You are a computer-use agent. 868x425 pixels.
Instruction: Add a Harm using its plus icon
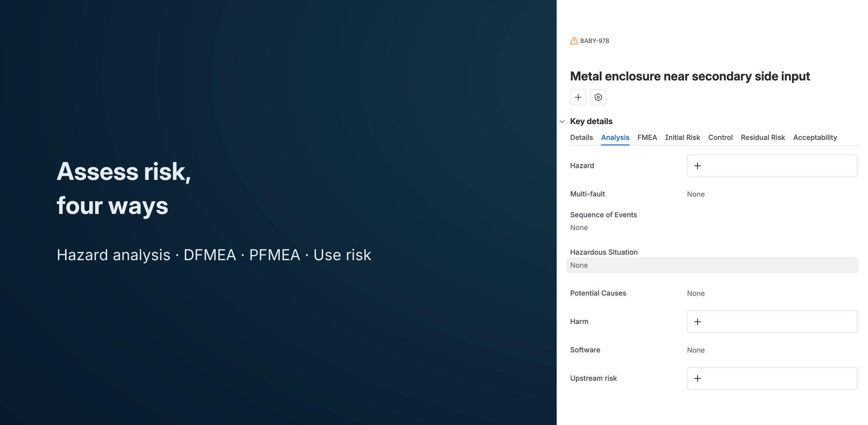click(698, 322)
